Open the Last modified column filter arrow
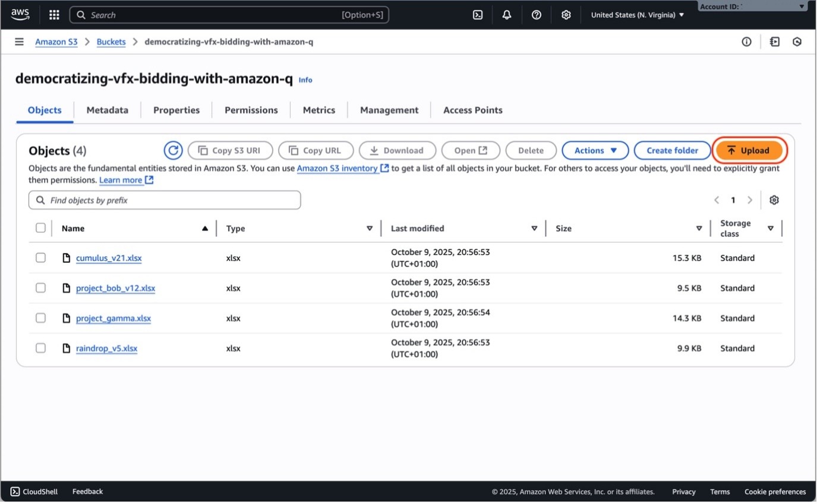 534,229
